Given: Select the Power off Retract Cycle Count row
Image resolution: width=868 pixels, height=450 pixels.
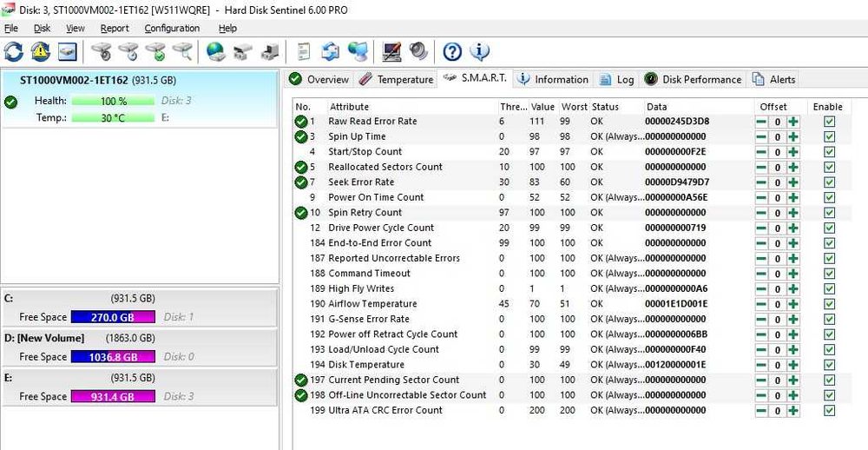Looking at the screenshot, I should [572, 334].
